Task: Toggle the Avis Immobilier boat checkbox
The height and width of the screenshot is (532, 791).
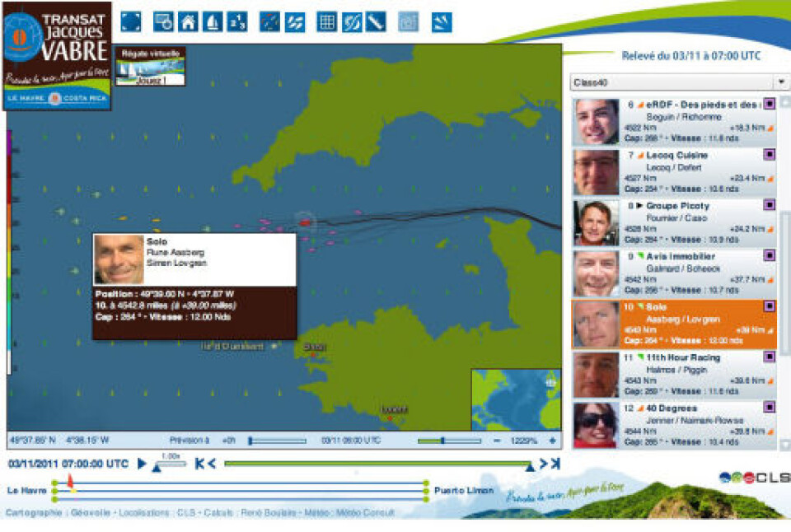Action: 770,255
